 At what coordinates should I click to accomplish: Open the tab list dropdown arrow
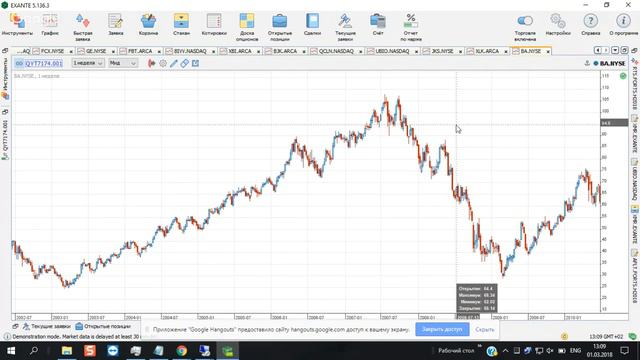tap(615, 50)
